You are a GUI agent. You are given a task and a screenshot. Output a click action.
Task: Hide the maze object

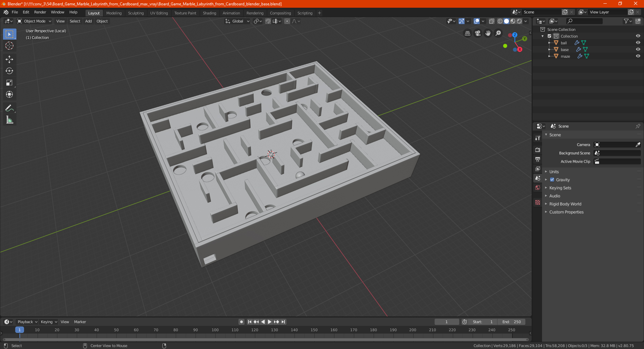[x=638, y=56]
